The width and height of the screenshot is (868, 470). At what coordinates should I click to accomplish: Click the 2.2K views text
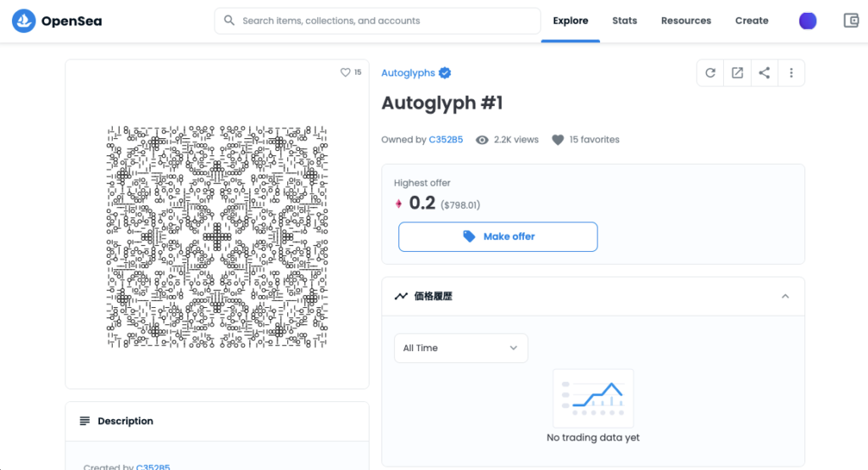516,140
